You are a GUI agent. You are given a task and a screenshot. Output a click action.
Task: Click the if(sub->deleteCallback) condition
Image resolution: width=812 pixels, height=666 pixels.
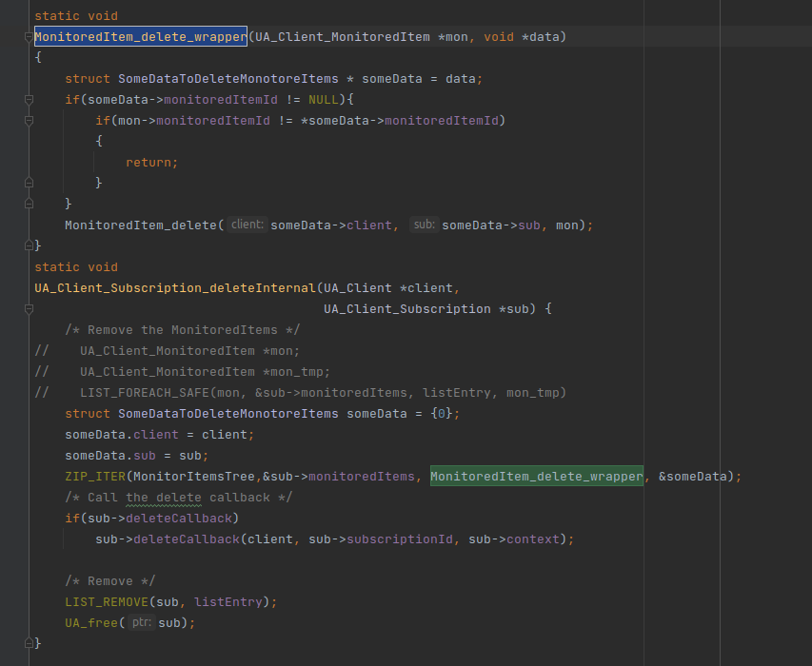pos(151,518)
